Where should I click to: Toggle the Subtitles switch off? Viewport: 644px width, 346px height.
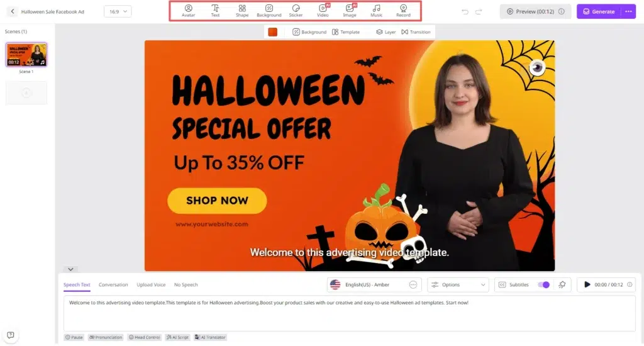click(x=544, y=285)
